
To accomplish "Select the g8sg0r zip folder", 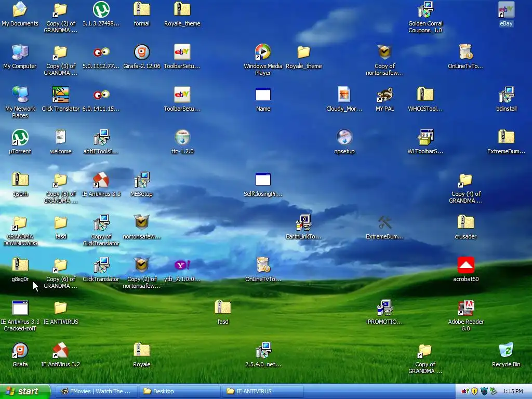I will pos(20,265).
